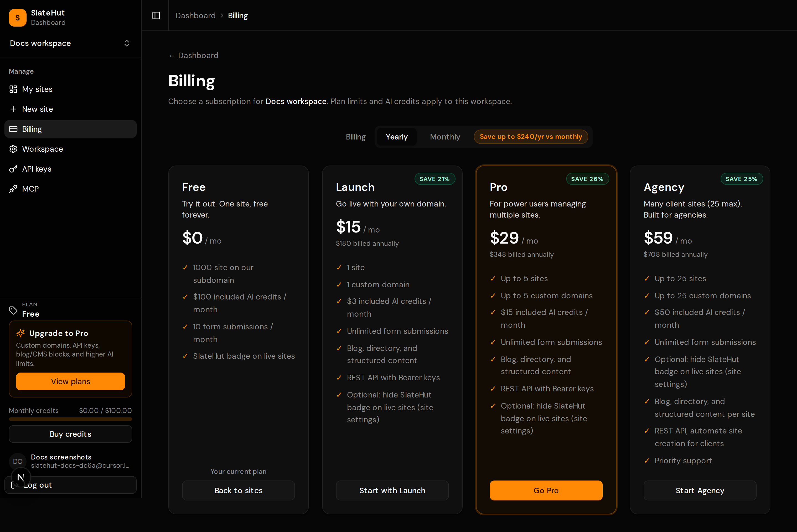This screenshot has width=797, height=532.
Task: Click the $348 billed annually text
Action: click(522, 254)
